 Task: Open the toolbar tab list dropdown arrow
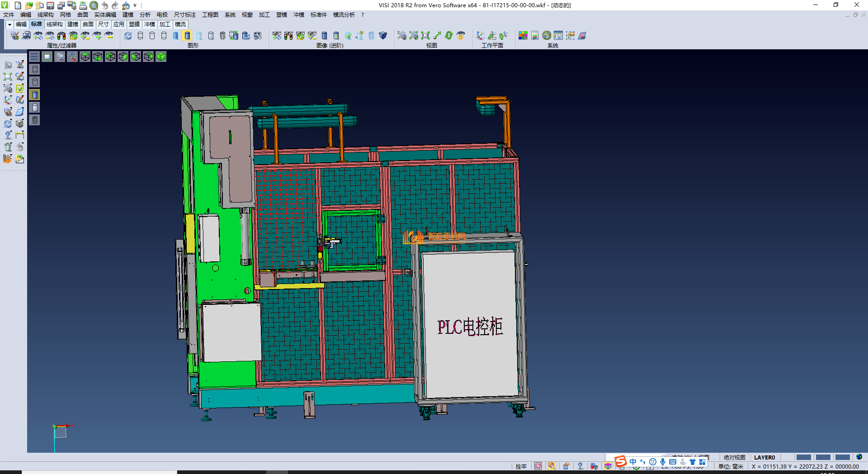coord(9,24)
